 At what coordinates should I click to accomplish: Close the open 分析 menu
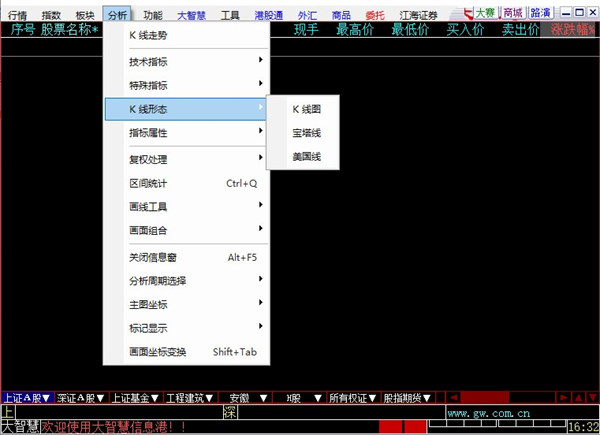click(x=117, y=15)
